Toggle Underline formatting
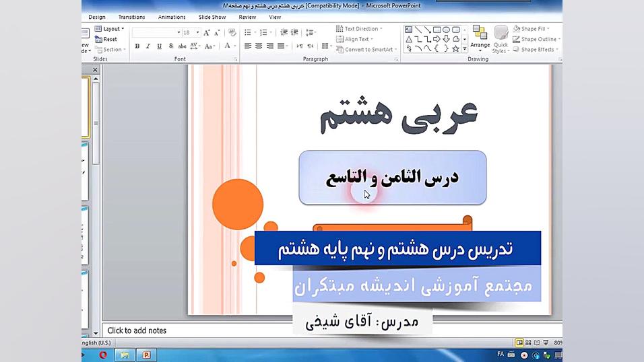 [x=159, y=46]
